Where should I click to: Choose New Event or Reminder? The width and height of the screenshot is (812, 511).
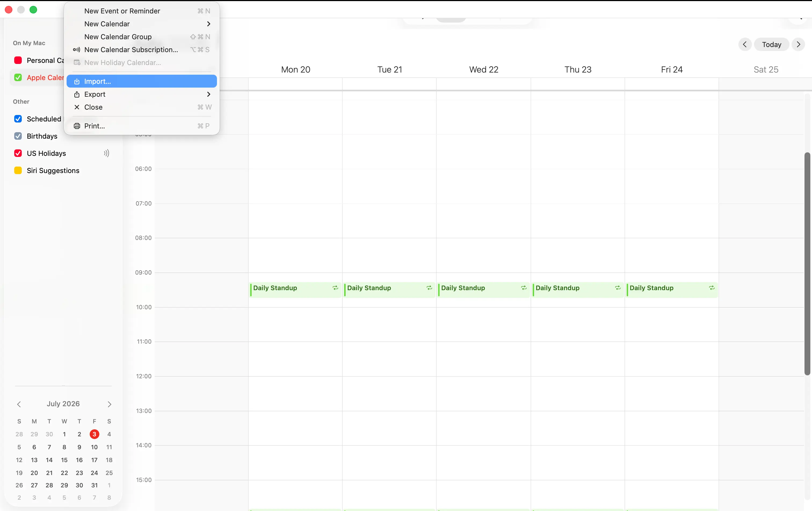(x=142, y=11)
